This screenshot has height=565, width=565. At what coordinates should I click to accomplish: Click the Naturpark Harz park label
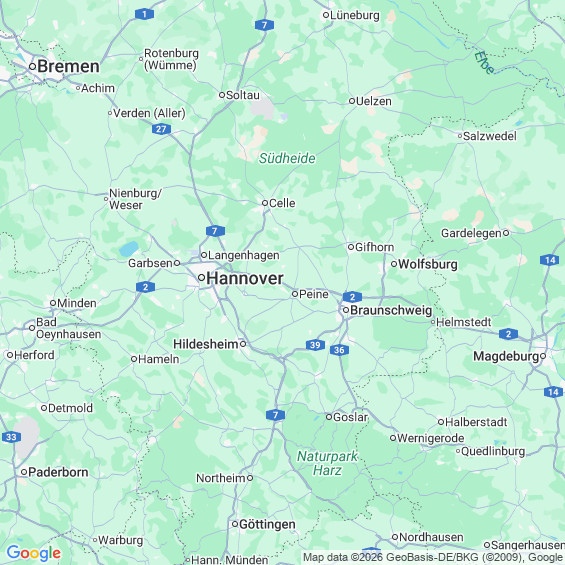coord(327,463)
